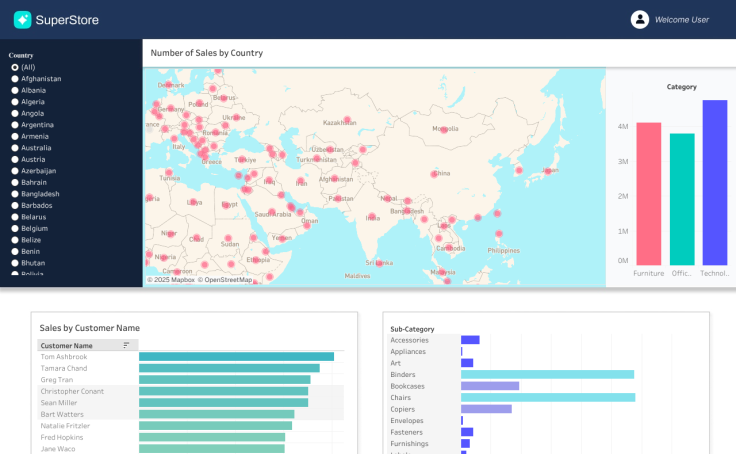Click the map marker on Philippines
Image resolution: width=736 pixels, height=454 pixels.
(x=498, y=234)
